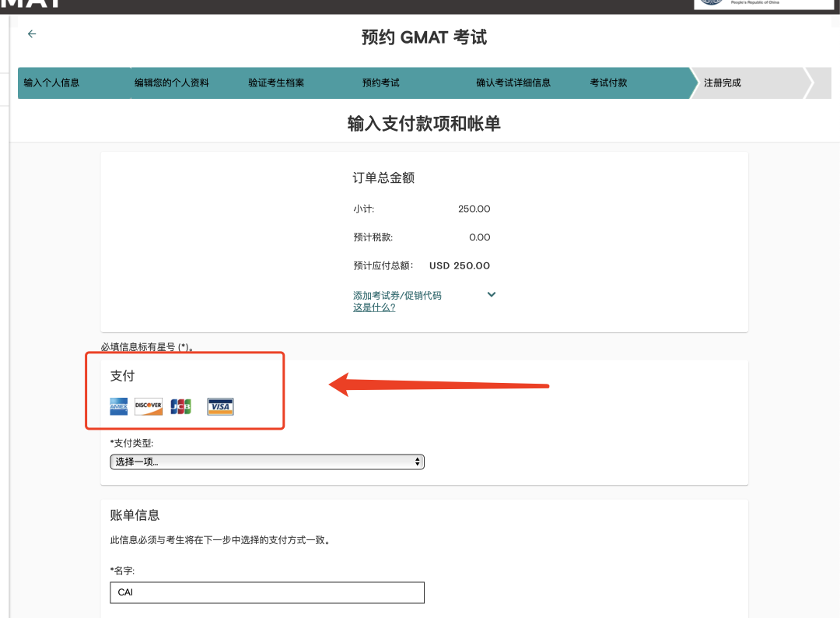Click the 考试付款 step
This screenshot has width=840, height=618.
[608, 83]
